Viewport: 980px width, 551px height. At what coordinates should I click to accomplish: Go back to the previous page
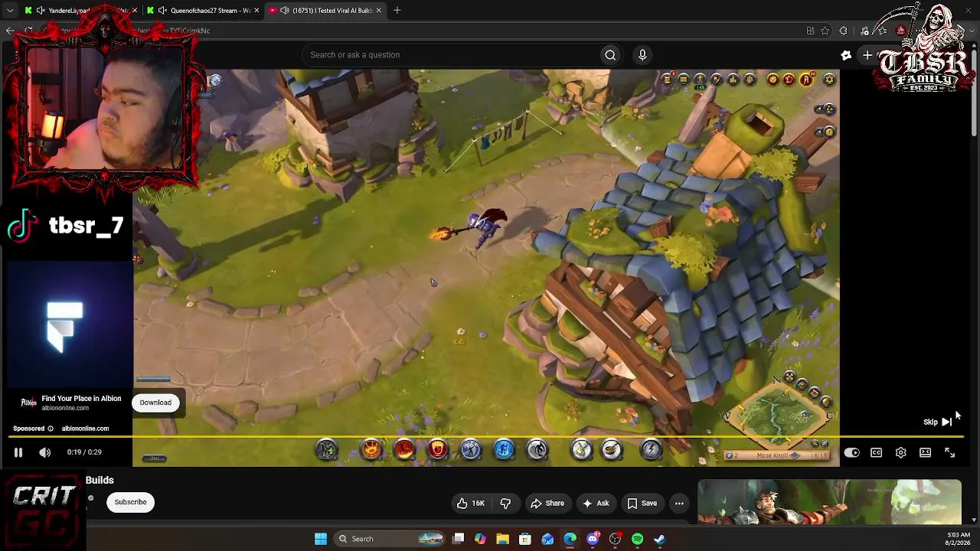click(x=10, y=31)
